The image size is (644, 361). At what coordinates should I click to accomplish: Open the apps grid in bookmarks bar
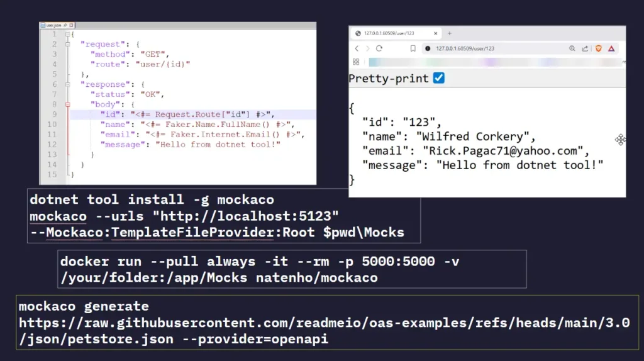(356, 62)
